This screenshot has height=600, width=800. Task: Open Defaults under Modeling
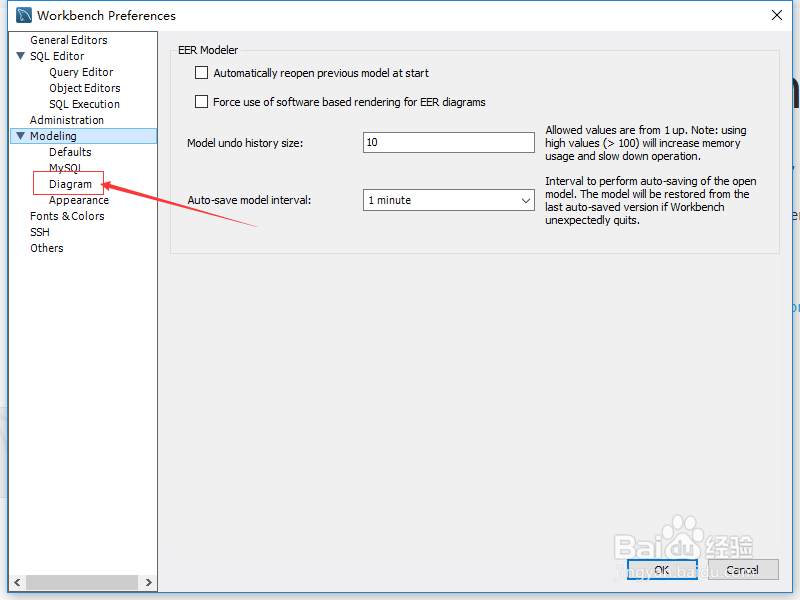click(70, 152)
